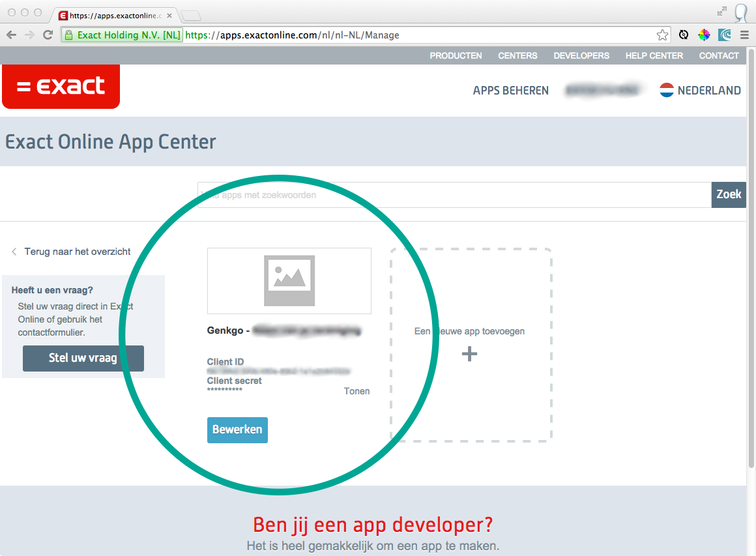Click the plus icon to add new app

point(470,354)
